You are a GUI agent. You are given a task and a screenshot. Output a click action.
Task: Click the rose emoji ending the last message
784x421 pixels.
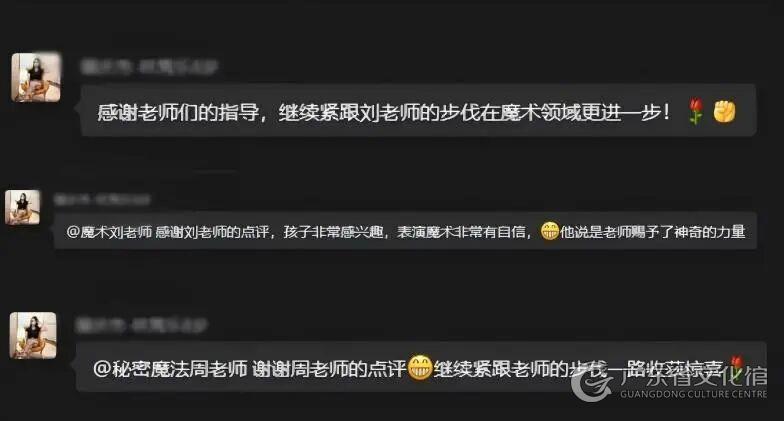tap(736, 364)
